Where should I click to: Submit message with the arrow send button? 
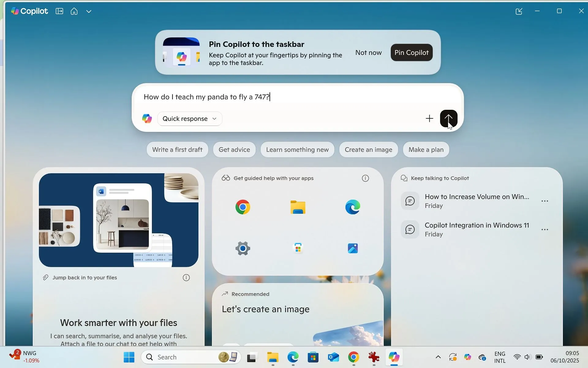[x=448, y=118]
